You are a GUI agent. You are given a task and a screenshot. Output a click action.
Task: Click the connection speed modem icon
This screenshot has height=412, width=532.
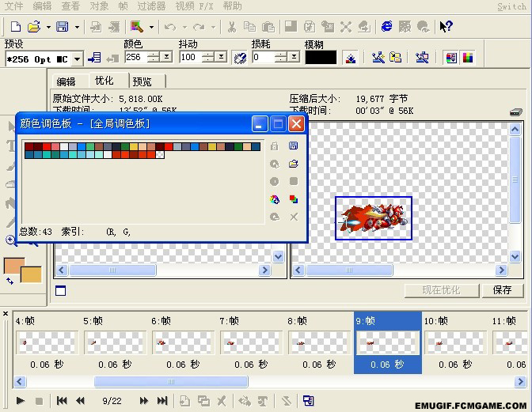coord(515,112)
